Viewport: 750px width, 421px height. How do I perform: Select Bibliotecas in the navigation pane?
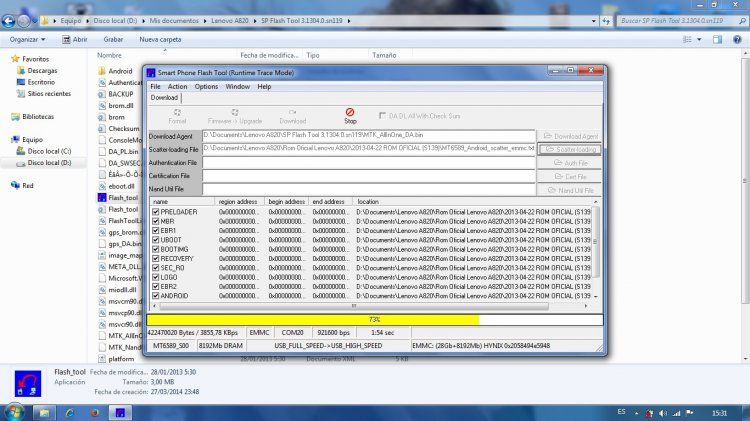(x=38, y=117)
